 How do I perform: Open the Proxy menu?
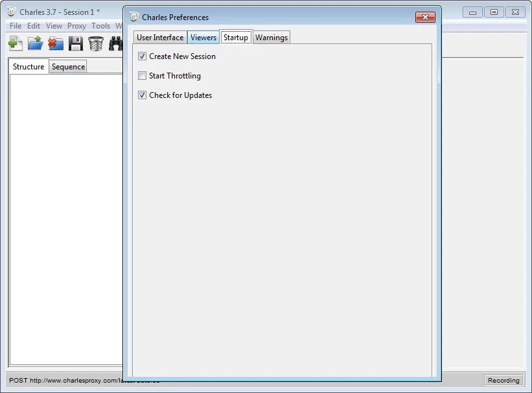point(76,26)
